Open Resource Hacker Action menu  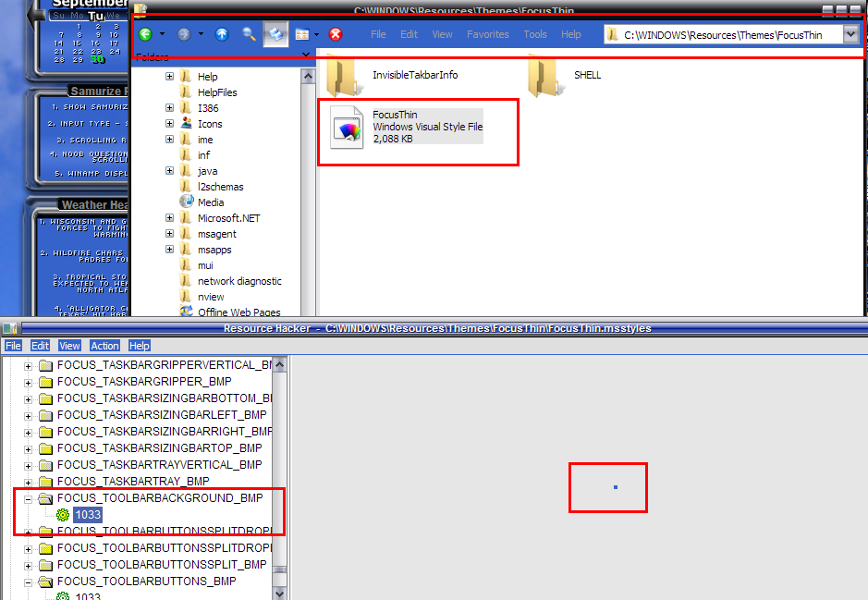coord(104,346)
